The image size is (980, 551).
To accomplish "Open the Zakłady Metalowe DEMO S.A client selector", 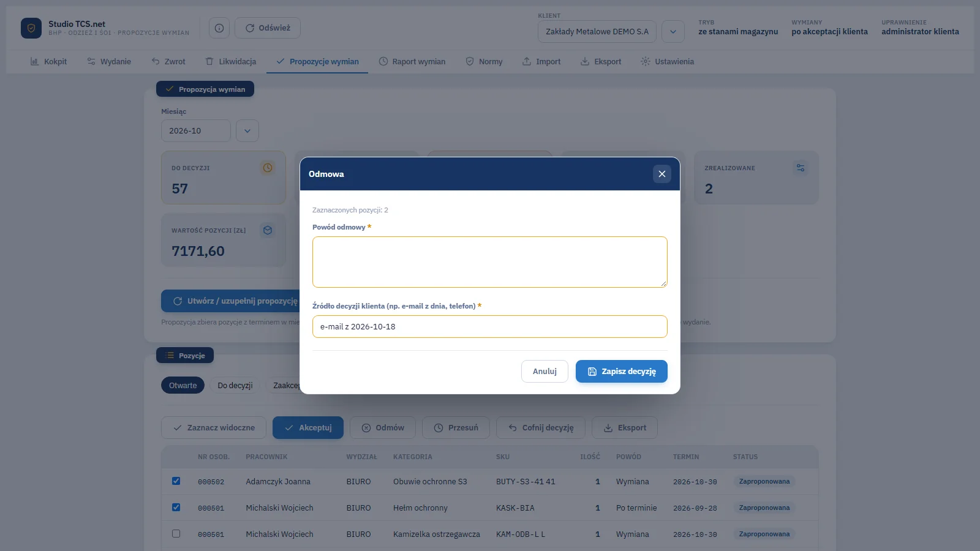I will [x=597, y=32].
